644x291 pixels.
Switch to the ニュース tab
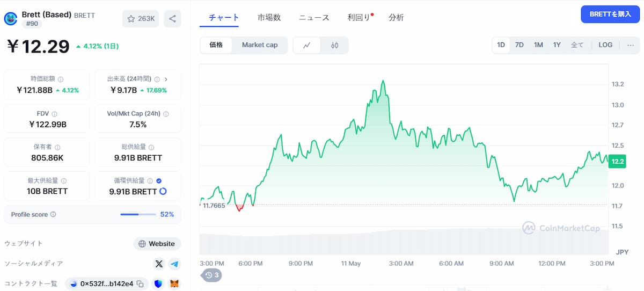tap(314, 18)
